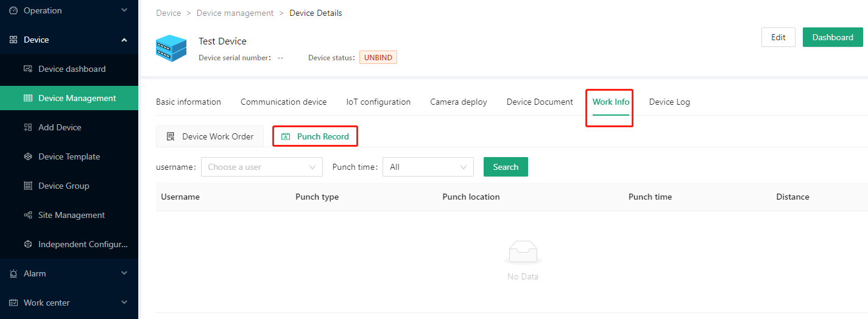Click the Device Work Order icon
This screenshot has height=319, width=868.
(x=171, y=136)
